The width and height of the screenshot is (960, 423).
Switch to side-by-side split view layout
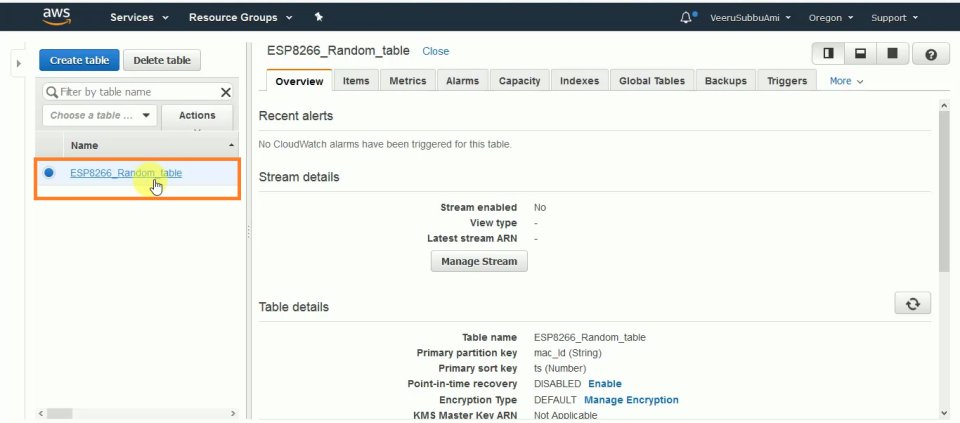click(828, 54)
